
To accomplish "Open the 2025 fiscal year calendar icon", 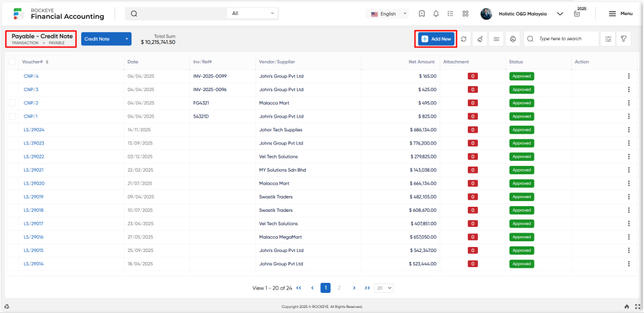I will (x=577, y=14).
